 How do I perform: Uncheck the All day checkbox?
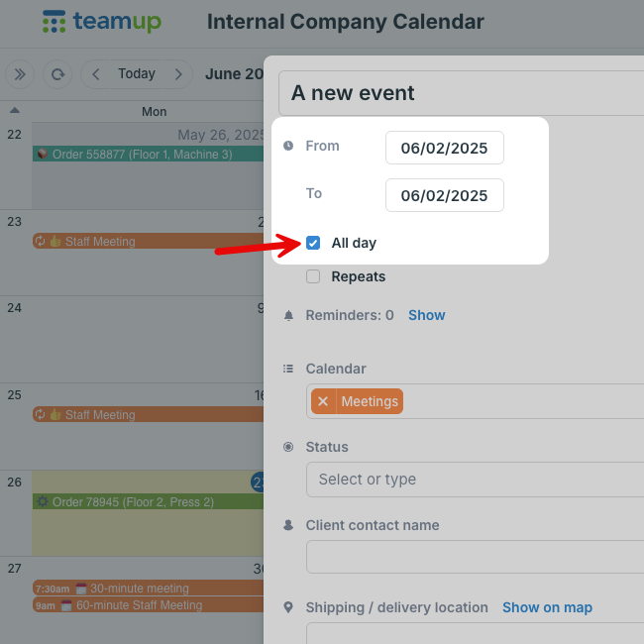tap(313, 243)
